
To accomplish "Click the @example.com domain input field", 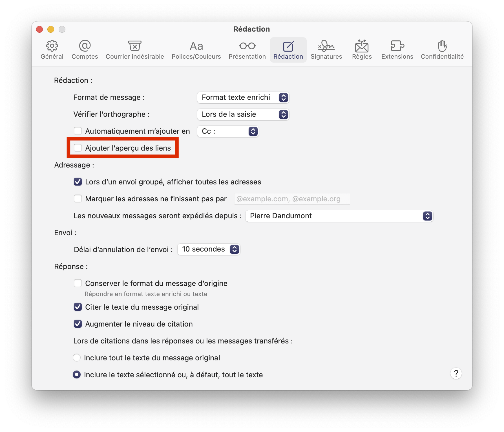I will (x=292, y=199).
